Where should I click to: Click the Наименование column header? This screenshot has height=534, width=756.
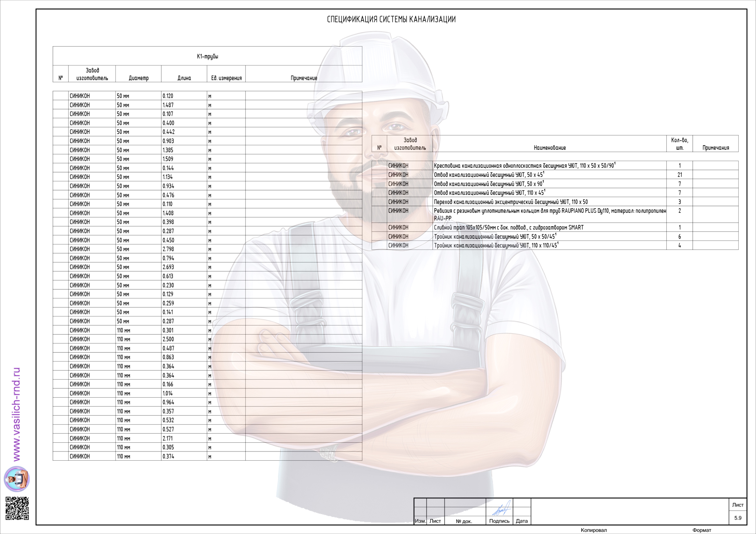click(550, 148)
